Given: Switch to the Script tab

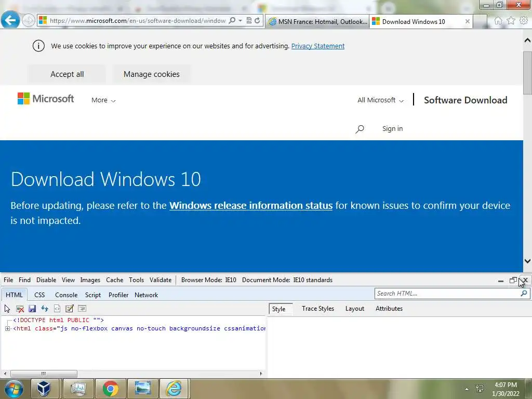Looking at the screenshot, I should 92,295.
